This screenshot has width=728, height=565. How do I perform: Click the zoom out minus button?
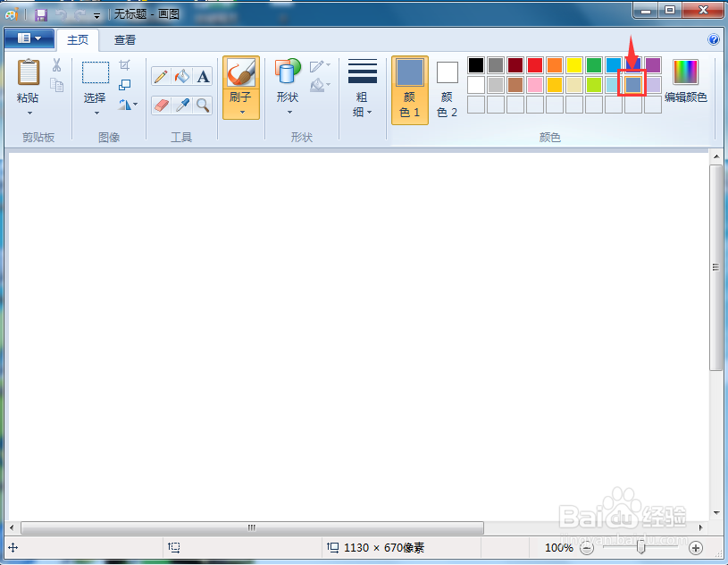pos(587,548)
